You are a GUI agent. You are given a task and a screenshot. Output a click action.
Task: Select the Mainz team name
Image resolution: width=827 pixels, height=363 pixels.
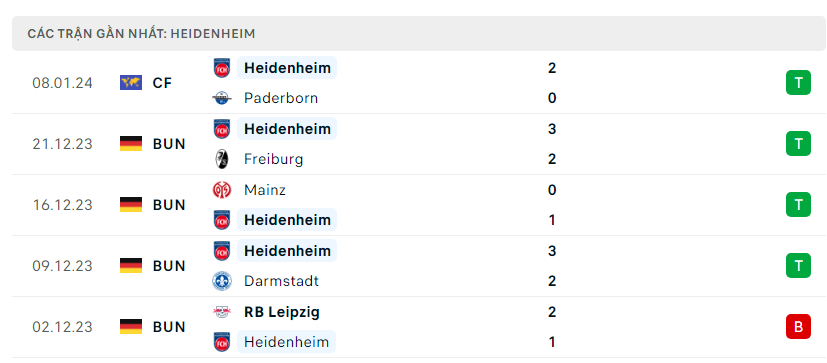265,190
